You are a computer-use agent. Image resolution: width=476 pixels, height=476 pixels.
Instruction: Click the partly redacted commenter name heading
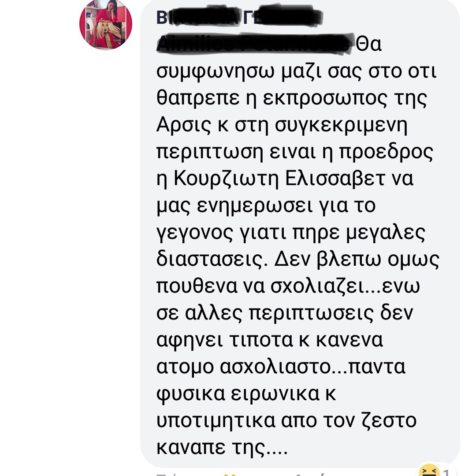[x=239, y=17]
